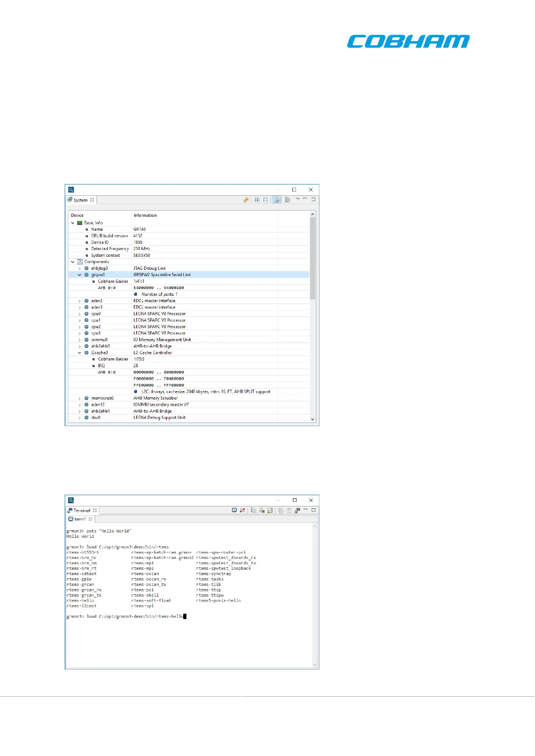
Task: Maximize the Terminal view panel
Action: pos(314,510)
